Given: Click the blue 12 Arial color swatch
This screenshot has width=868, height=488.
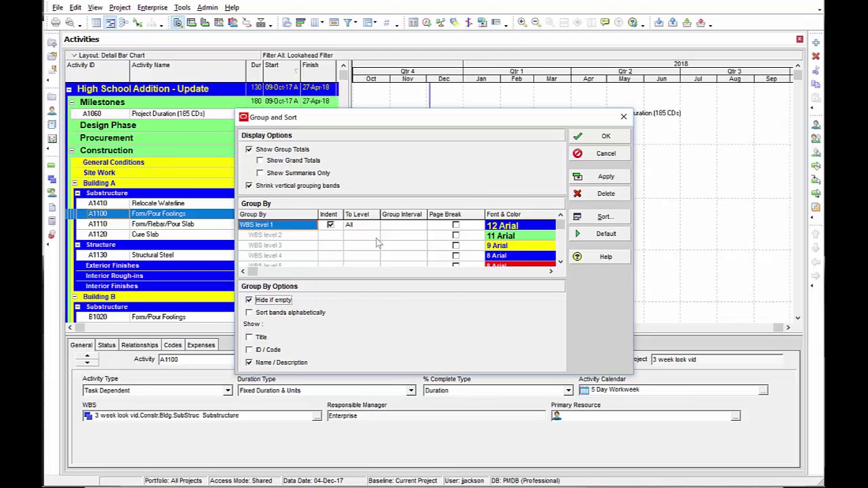Looking at the screenshot, I should [x=520, y=225].
